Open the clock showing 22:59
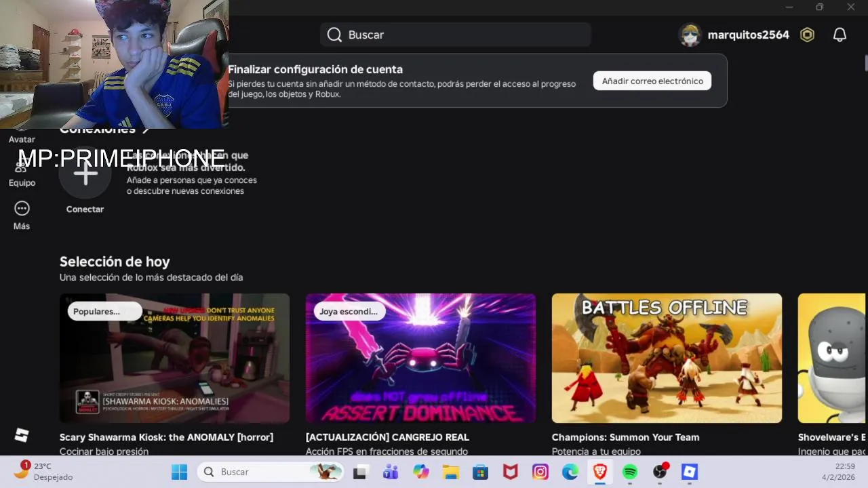The width and height of the screenshot is (868, 488). [838, 472]
